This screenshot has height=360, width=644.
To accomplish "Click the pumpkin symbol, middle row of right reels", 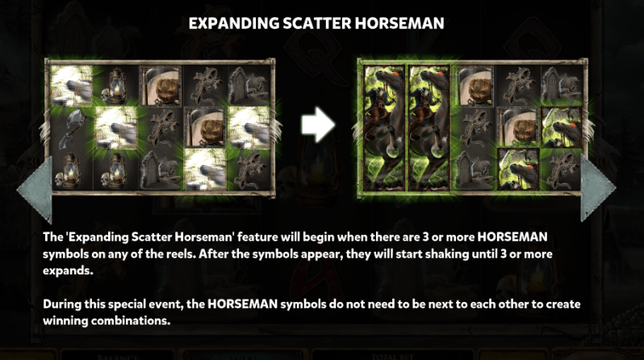I will pos(518,128).
